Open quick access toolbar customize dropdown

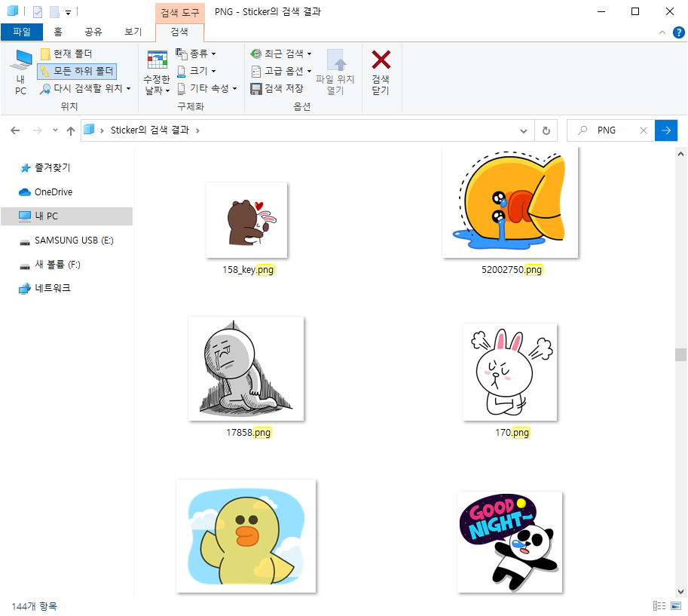(x=68, y=12)
